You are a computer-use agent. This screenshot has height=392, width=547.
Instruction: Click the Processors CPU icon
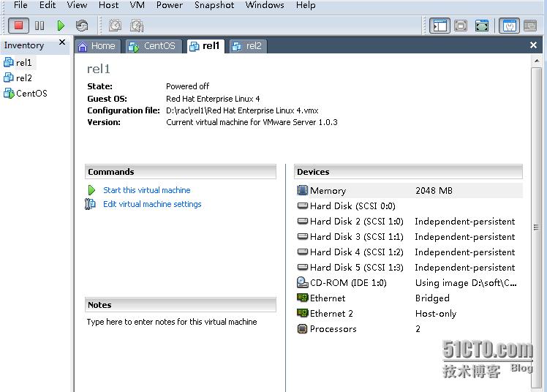[x=302, y=328]
